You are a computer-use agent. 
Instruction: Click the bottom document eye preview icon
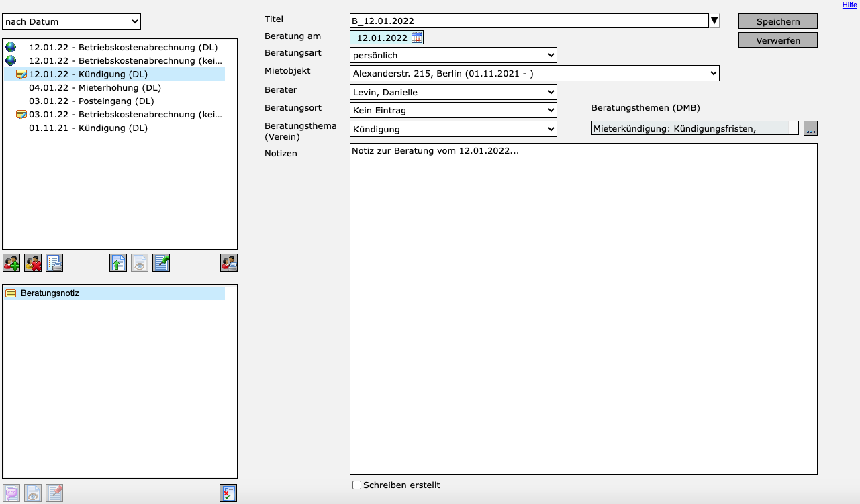pos(33,493)
